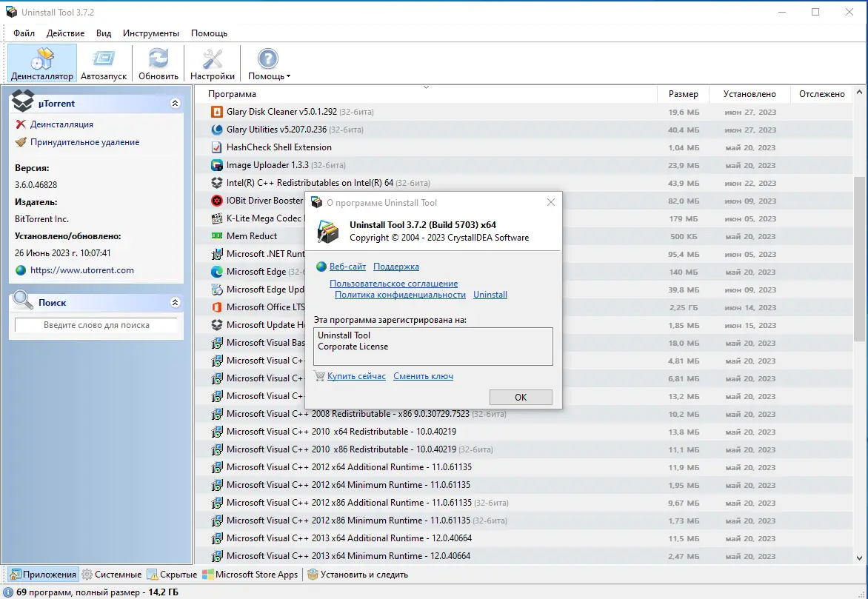The image size is (868, 599).
Task: Click the Обновить refresh icon
Action: pos(157,58)
